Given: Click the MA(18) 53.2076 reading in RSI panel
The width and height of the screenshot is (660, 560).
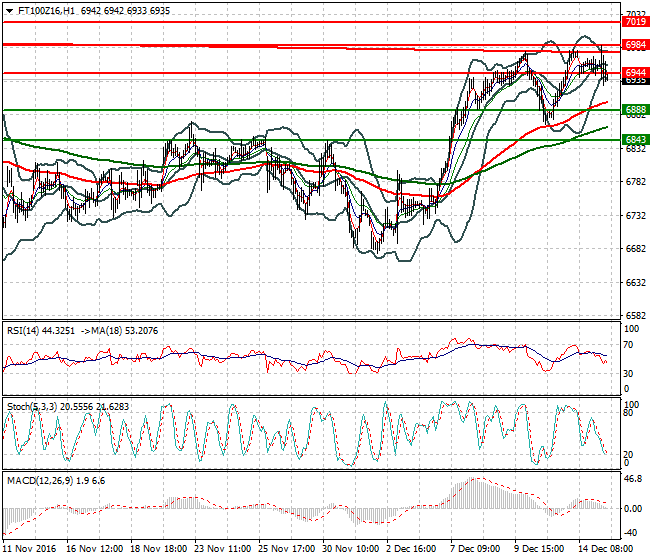Looking at the screenshot, I should 118,331.
